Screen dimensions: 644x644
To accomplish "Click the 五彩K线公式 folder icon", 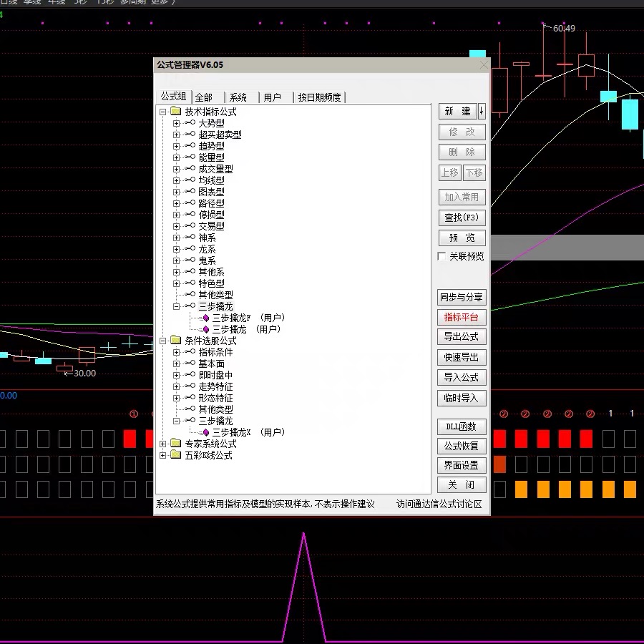I will coord(175,455).
